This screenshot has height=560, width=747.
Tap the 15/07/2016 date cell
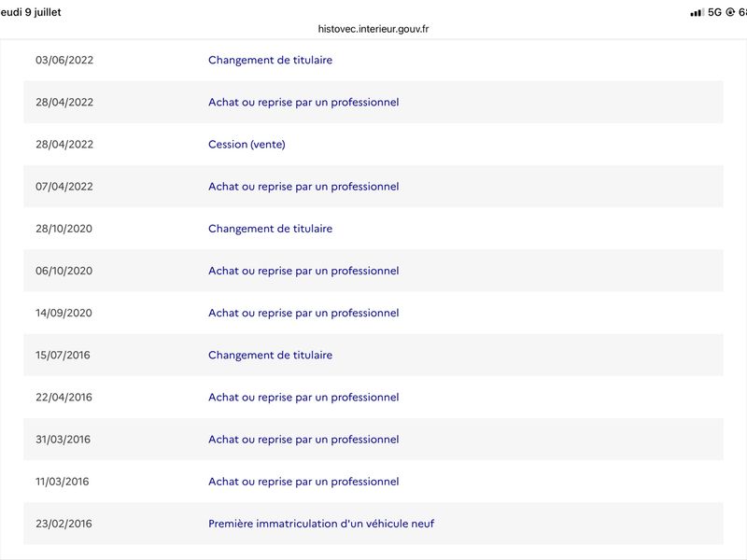click(63, 355)
